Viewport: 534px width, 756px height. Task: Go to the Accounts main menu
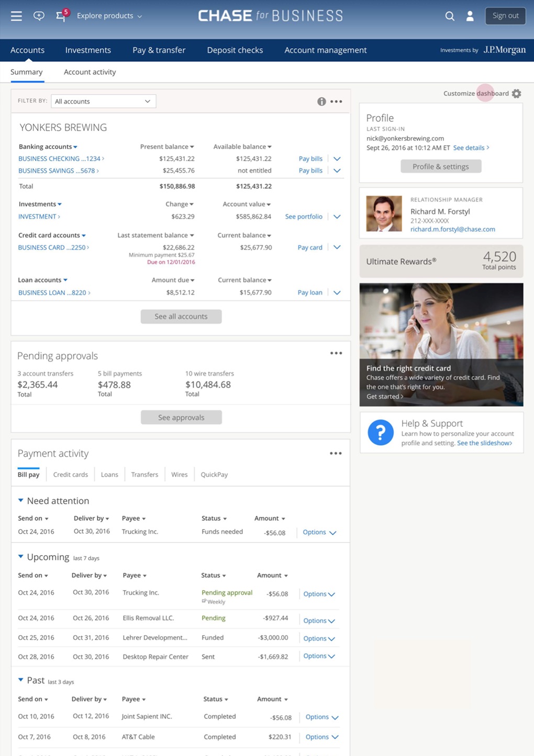click(27, 50)
